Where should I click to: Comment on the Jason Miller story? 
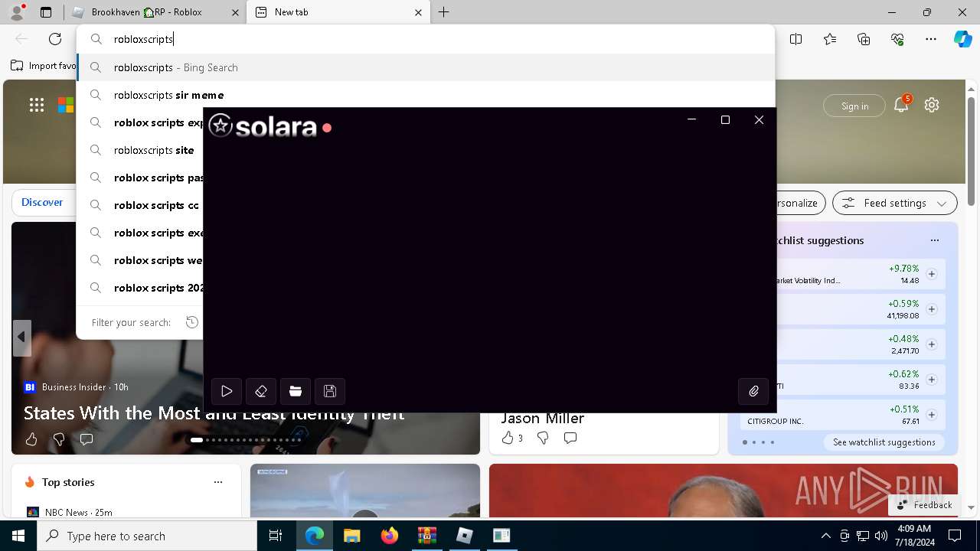(x=570, y=438)
